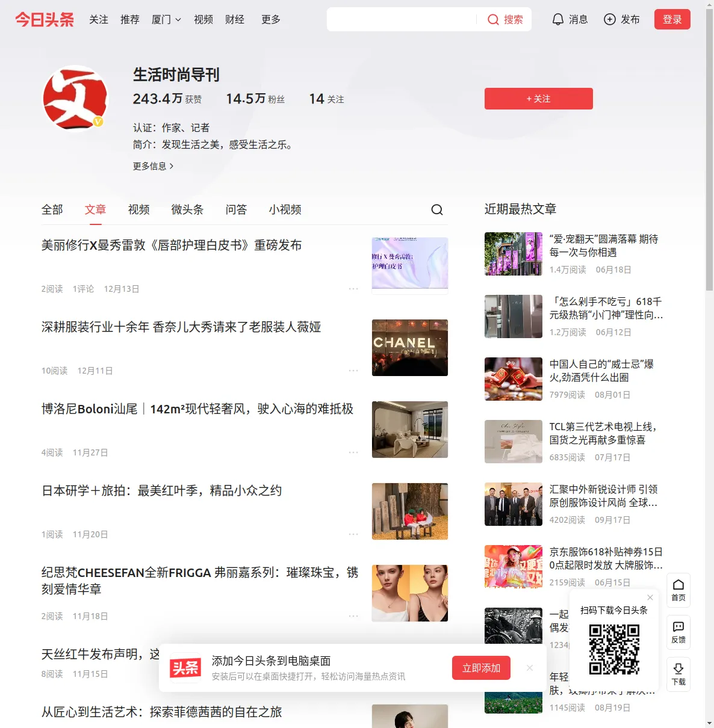The width and height of the screenshot is (714, 728).
Task: View the 14.5万 粉丝 followers count
Action: [255, 99]
